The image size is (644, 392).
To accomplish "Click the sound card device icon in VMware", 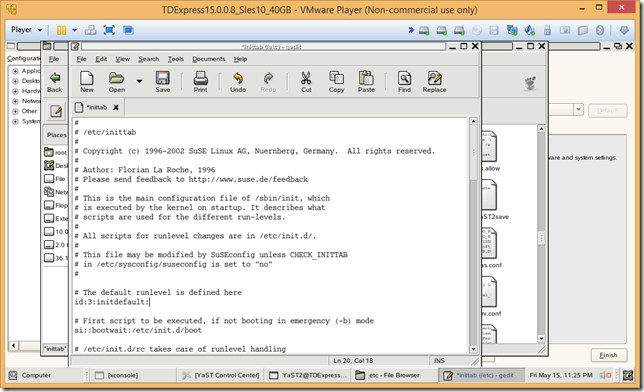I will point(530,30).
